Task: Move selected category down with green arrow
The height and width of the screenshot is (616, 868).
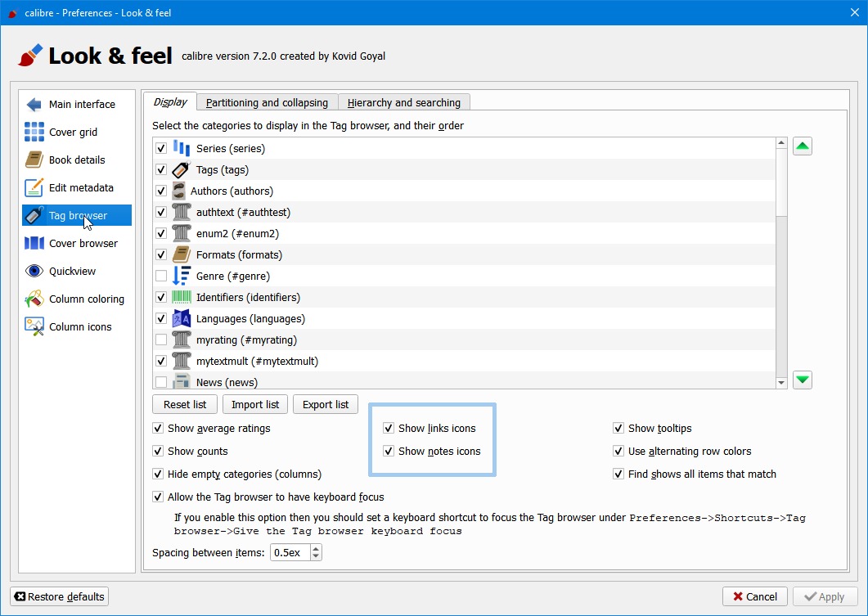Action: click(x=802, y=380)
